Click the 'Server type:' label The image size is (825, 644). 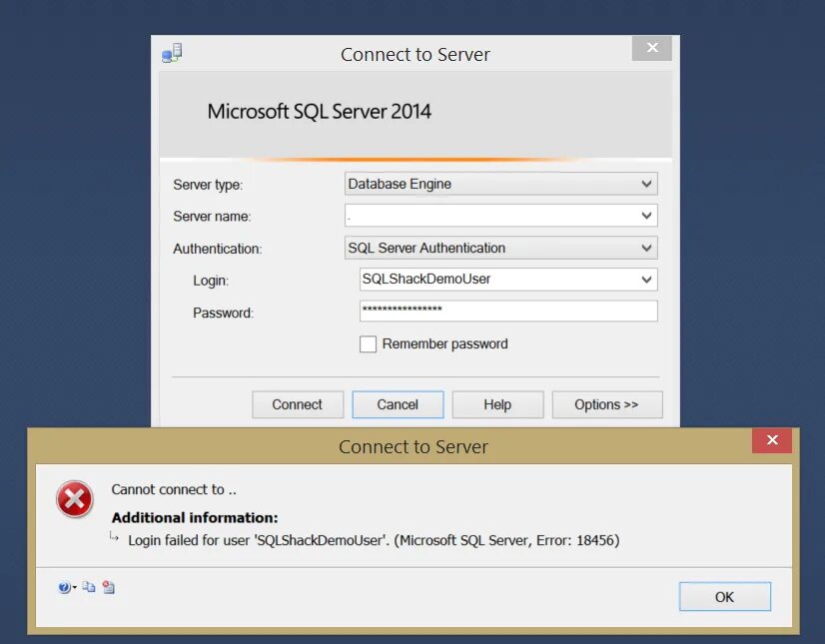[x=208, y=185]
